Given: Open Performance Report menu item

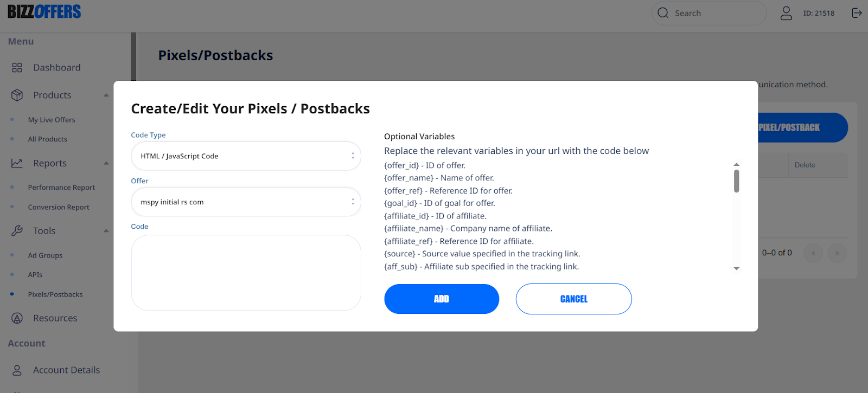Looking at the screenshot, I should [x=61, y=188].
